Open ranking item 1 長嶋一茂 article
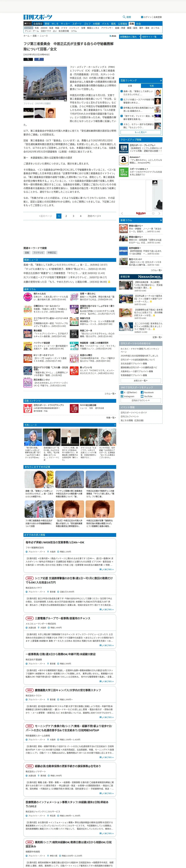The width and height of the screenshot is (186, 868). (x=138, y=93)
